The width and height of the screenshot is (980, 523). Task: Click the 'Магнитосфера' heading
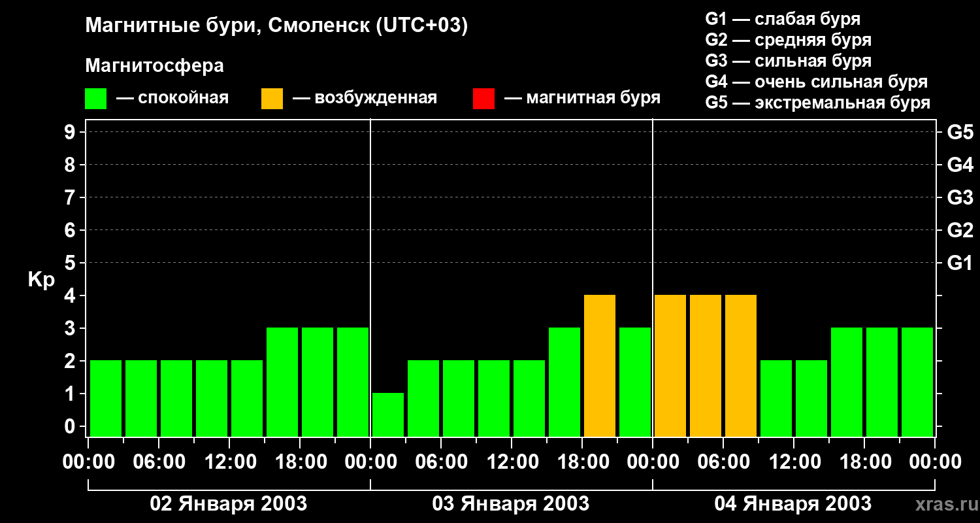pyautogui.click(x=154, y=66)
